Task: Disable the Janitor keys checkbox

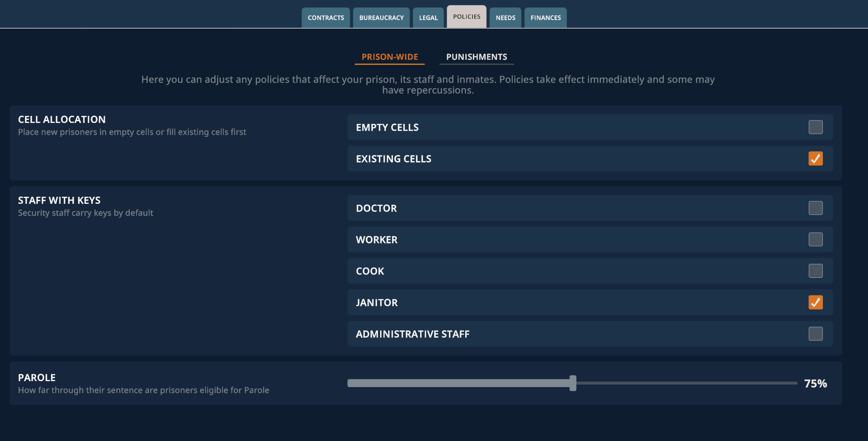Action: (x=815, y=302)
